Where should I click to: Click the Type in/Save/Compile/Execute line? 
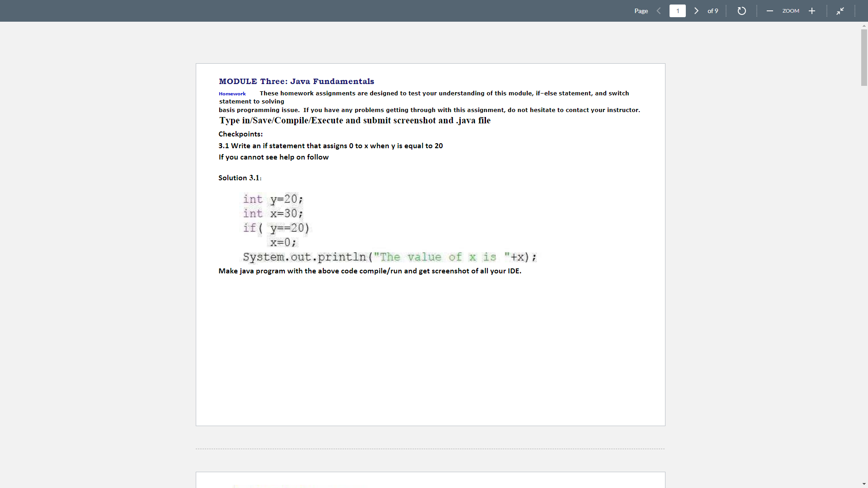coord(355,121)
